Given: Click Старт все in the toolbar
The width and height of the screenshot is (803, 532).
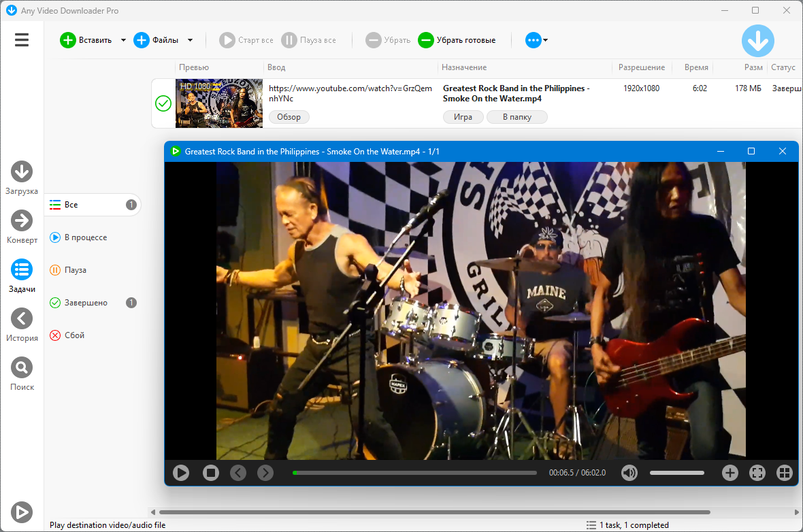Looking at the screenshot, I should (x=246, y=40).
